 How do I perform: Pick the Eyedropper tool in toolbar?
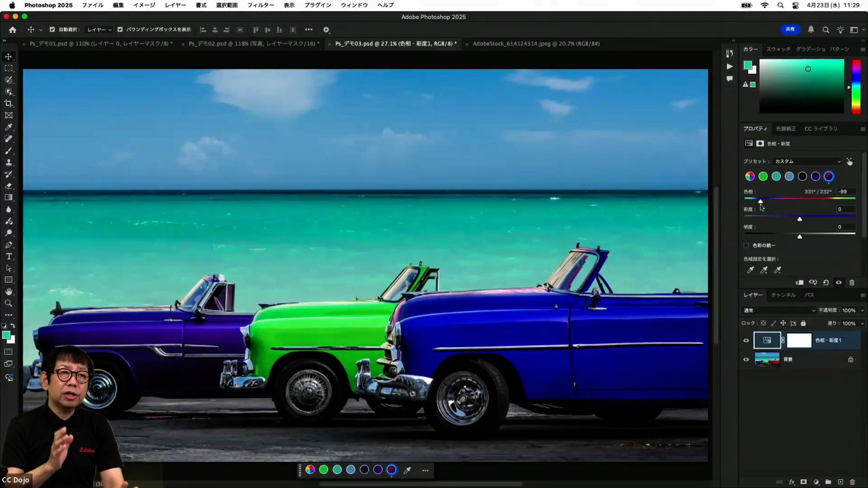(x=9, y=127)
